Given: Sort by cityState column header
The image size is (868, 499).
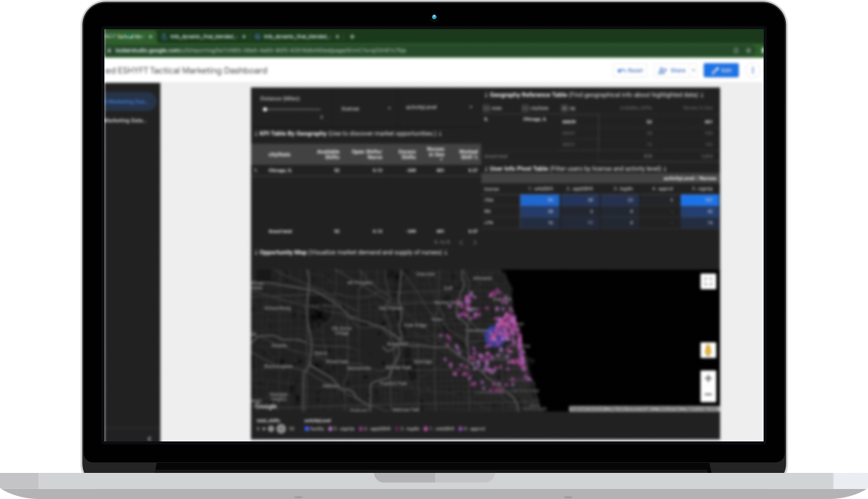Looking at the screenshot, I should point(279,154).
